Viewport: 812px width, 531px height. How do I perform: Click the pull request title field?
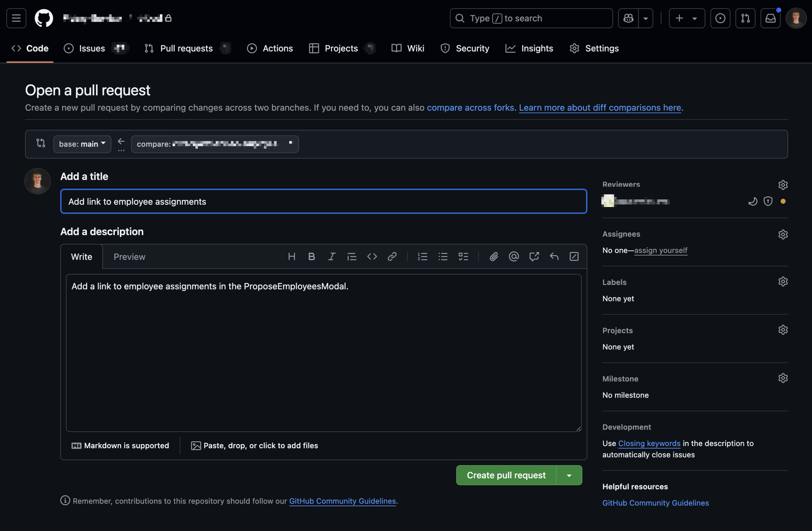tap(323, 201)
